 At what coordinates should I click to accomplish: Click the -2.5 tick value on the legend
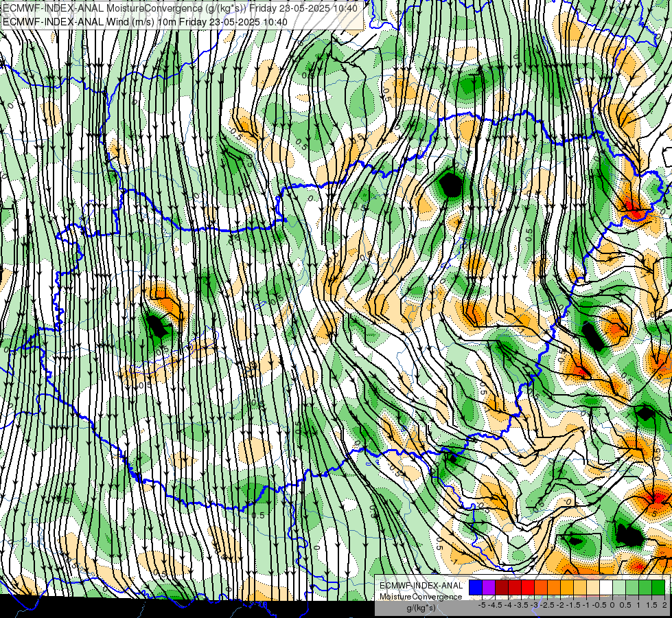pyautogui.click(x=547, y=605)
